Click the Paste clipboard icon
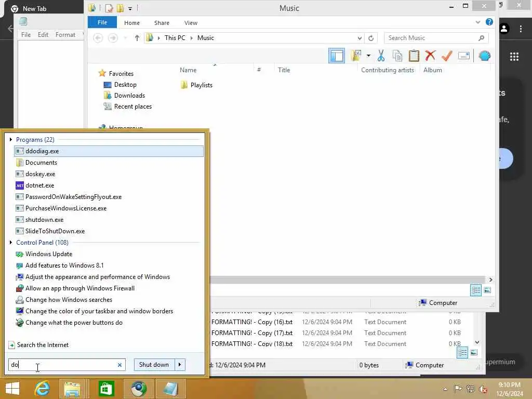 point(414,56)
